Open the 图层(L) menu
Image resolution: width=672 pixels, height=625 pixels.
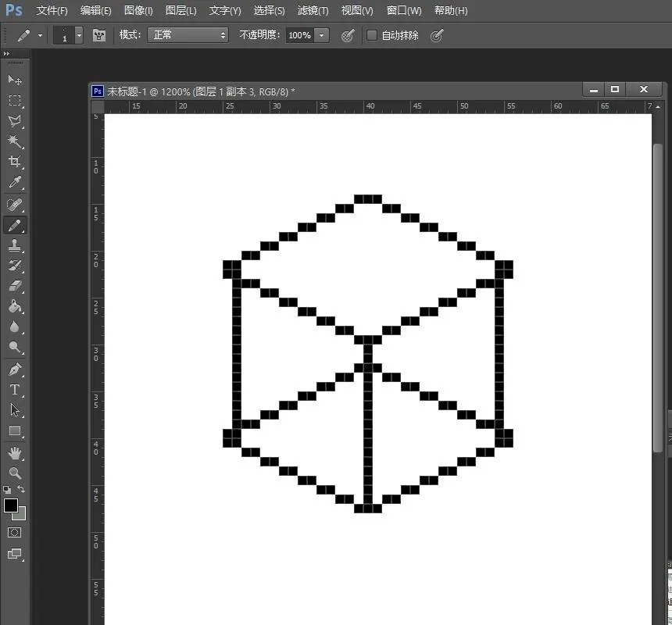pyautogui.click(x=181, y=11)
